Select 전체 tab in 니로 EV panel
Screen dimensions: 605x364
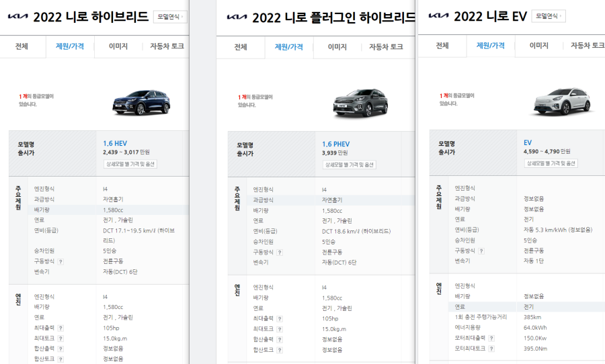tap(442, 46)
